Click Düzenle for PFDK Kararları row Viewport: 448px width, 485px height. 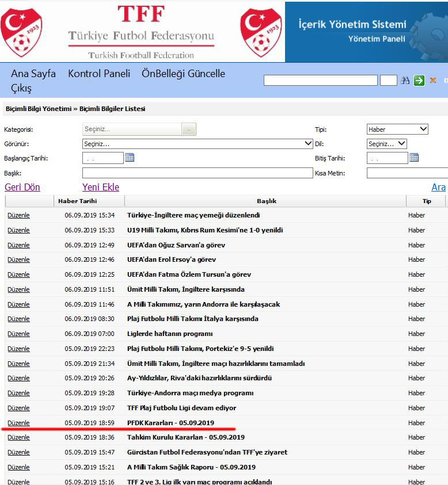click(x=18, y=423)
